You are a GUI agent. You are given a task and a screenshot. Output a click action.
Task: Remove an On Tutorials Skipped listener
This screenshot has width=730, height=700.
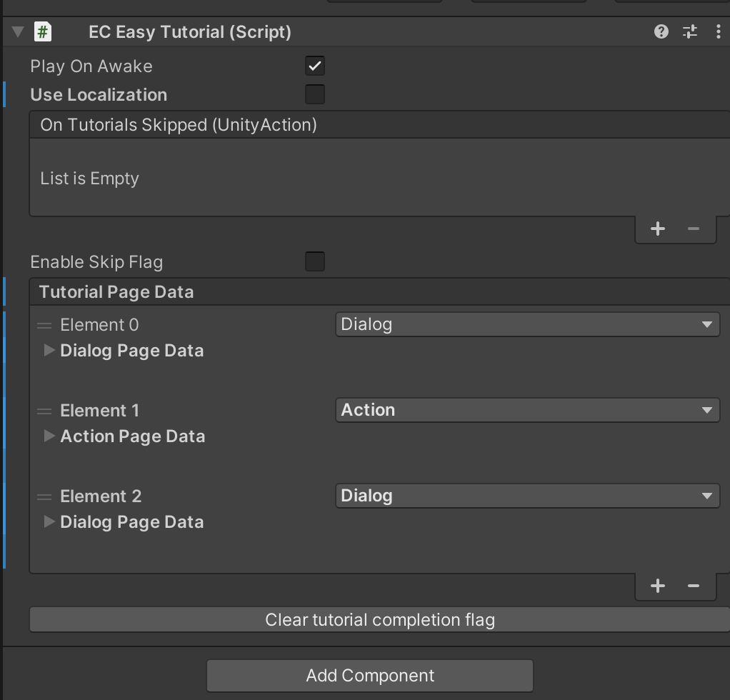[x=694, y=229]
